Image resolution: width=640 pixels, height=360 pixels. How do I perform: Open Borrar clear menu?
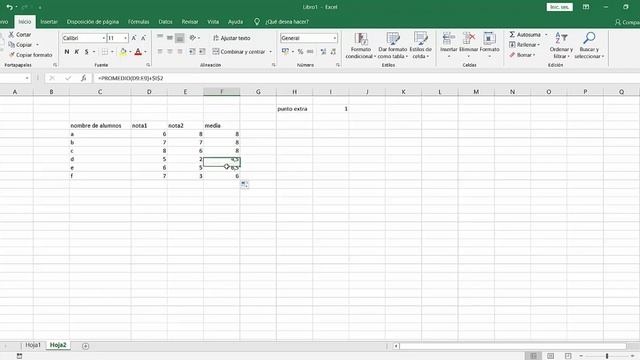(x=522, y=55)
